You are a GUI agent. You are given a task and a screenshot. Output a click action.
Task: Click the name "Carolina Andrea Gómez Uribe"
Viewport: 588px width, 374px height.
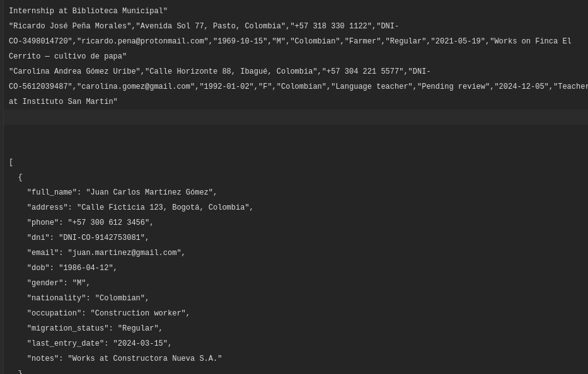tap(74, 72)
